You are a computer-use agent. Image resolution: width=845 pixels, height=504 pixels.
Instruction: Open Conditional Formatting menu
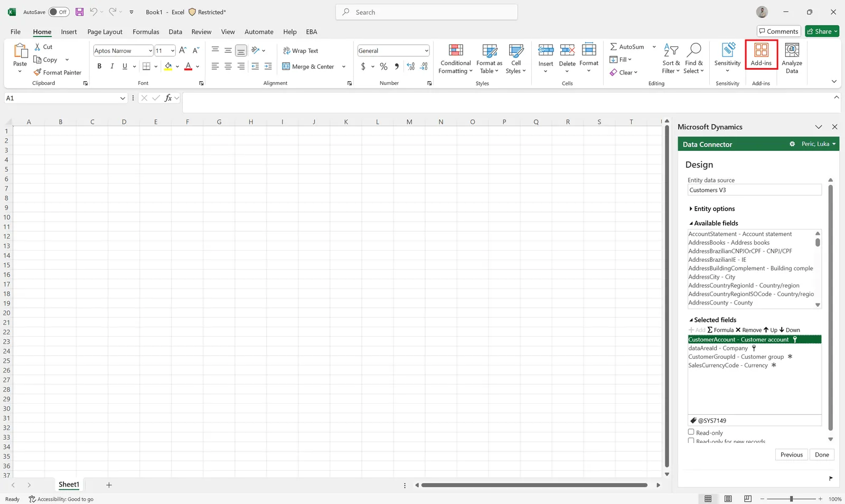coord(455,59)
